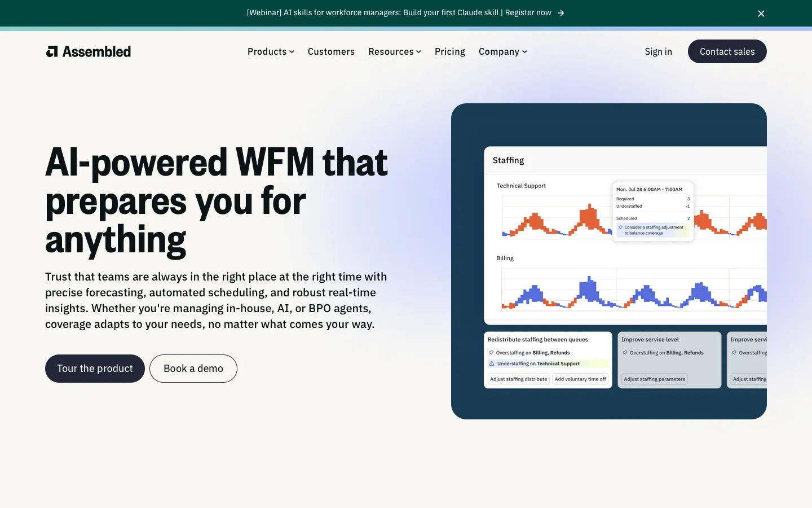Click the Understaffed row in the tooltip

652,206
